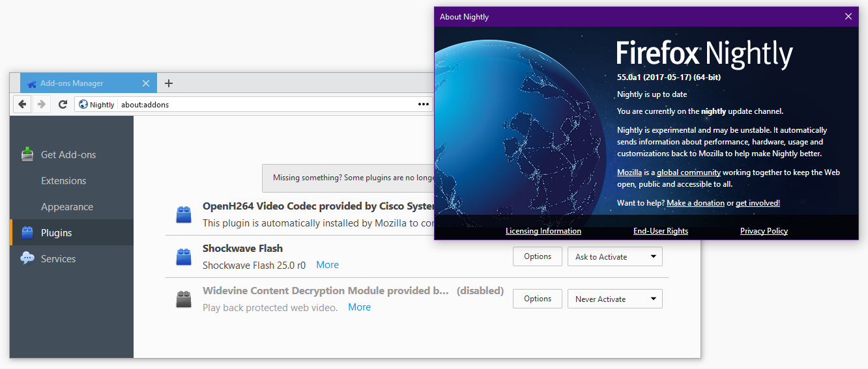The image size is (868, 369).
Task: Click the Nightly is up to date text
Action: (x=652, y=94)
